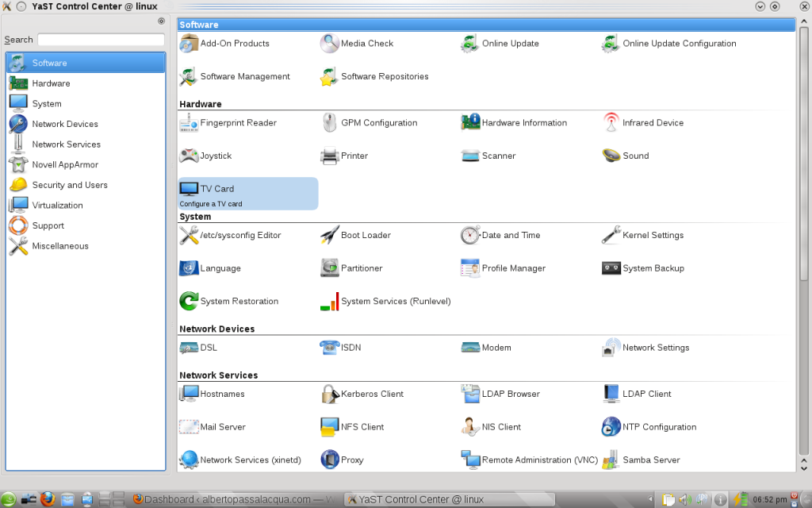Select Miscellaneous category in sidebar
The image size is (812, 508).
[86, 246]
